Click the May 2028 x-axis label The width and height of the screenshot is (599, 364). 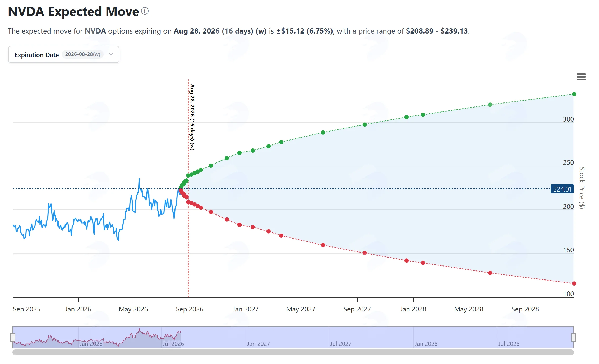(469, 309)
